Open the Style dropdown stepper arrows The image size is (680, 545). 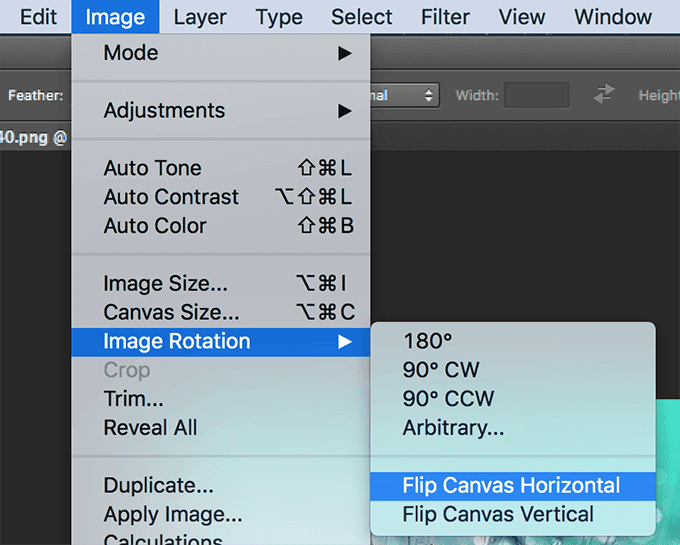428,95
